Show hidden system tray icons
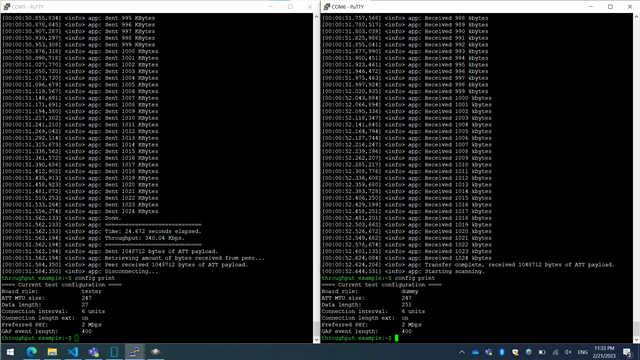640x360 pixels. [x=462, y=352]
